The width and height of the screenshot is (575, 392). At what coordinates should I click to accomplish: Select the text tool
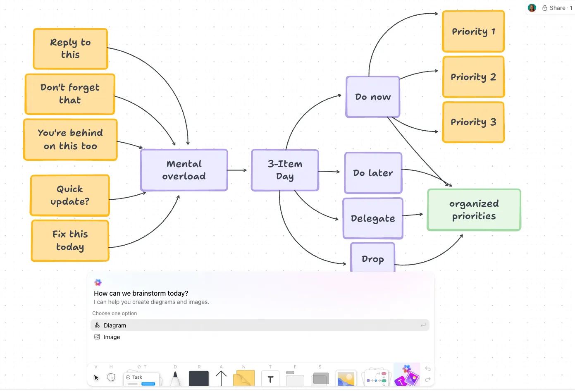(x=270, y=378)
